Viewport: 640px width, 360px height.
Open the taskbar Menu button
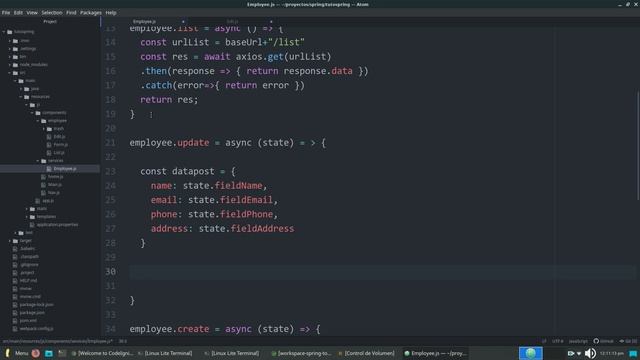tap(17, 353)
